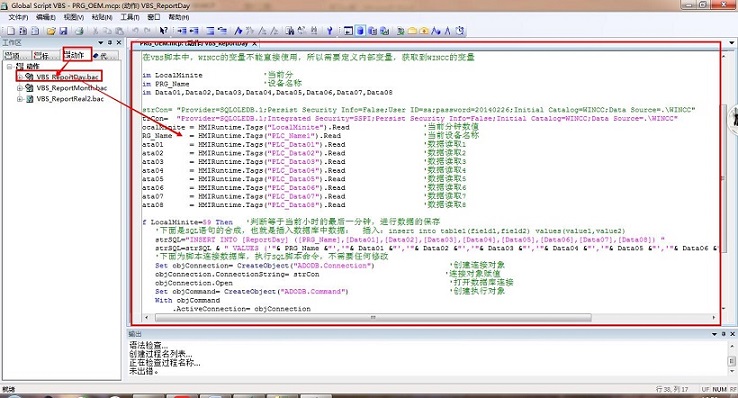This screenshot has width=738, height=398.
Task: Click the yellow folder icon near toolbar end
Action: [412, 31]
